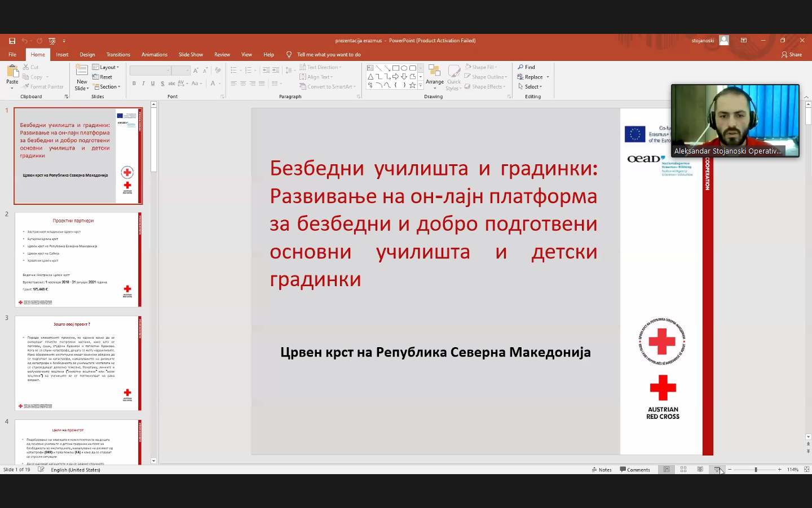Switch to Reading View
The image size is (812, 508).
(x=700, y=470)
